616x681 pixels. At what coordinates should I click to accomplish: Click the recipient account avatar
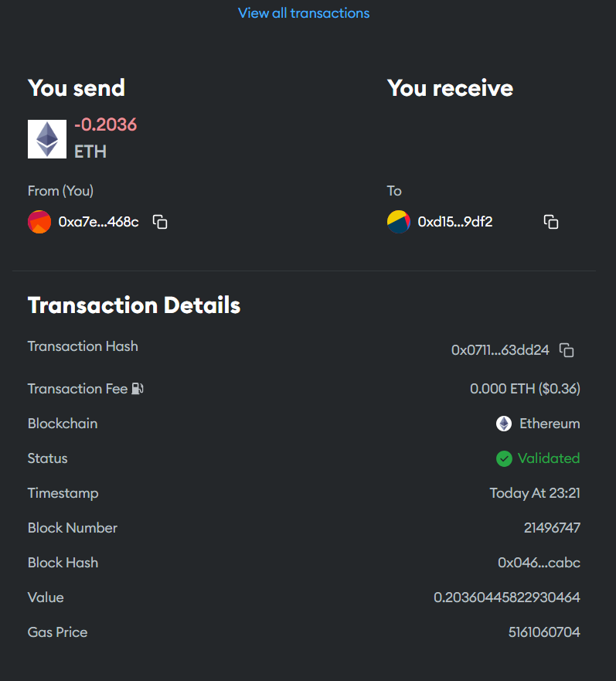pyautogui.click(x=399, y=222)
